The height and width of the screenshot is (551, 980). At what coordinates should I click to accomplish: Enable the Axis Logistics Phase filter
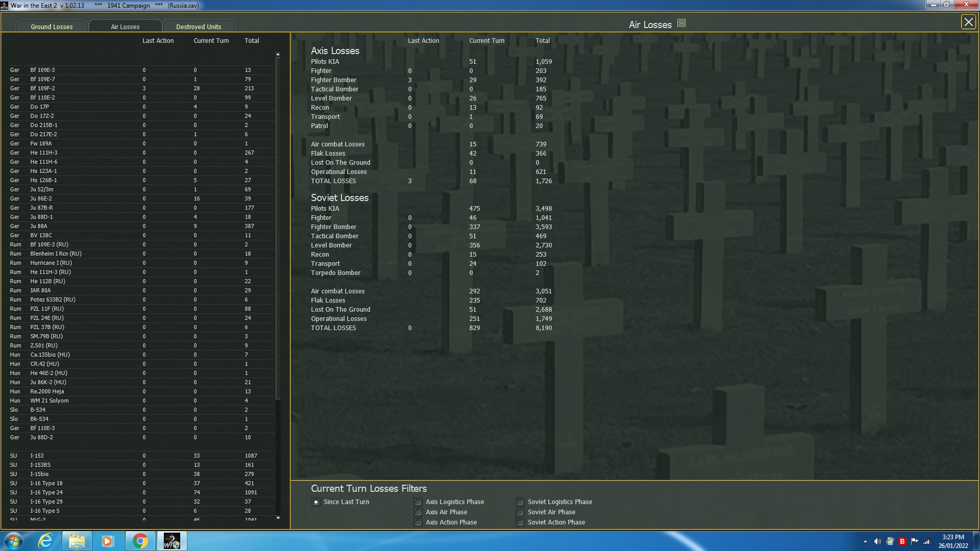click(418, 502)
